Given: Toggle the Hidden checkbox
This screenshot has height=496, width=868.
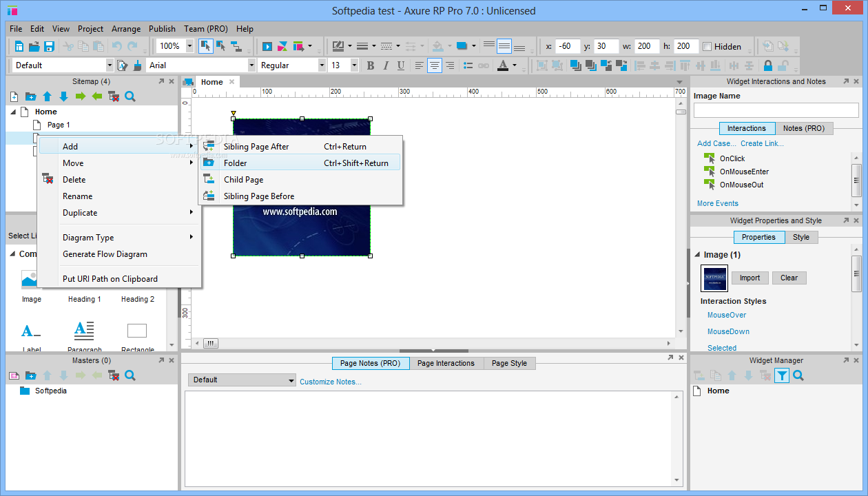Looking at the screenshot, I should tap(707, 46).
